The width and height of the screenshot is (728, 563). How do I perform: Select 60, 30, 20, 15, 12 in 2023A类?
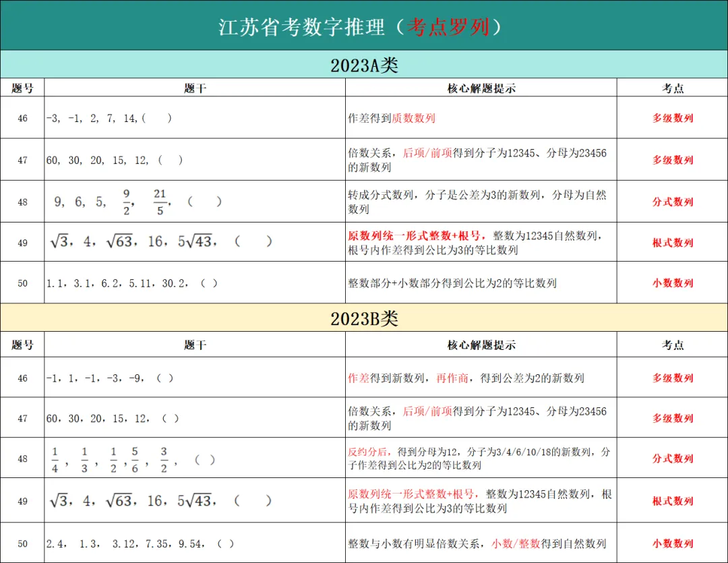[x=114, y=160]
